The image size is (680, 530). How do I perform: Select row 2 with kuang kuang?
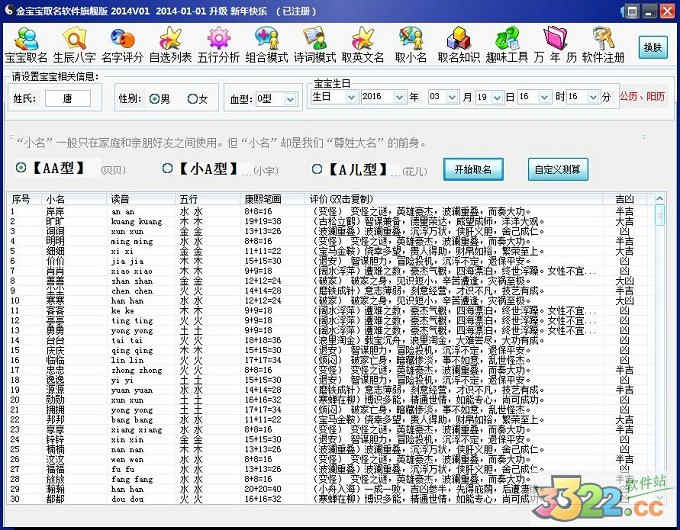[x=332, y=221]
